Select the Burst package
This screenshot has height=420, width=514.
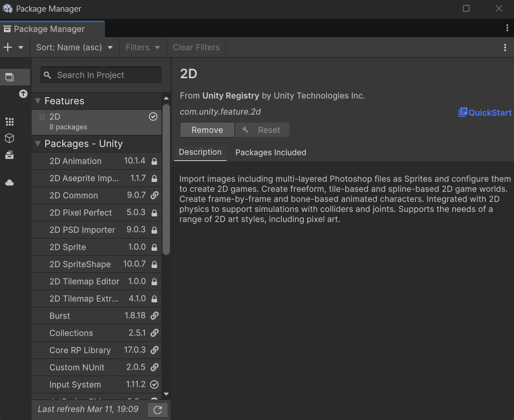[97, 316]
